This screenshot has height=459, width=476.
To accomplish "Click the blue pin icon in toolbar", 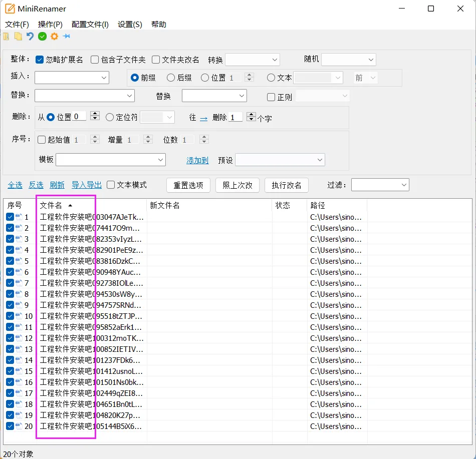I will pos(66,37).
